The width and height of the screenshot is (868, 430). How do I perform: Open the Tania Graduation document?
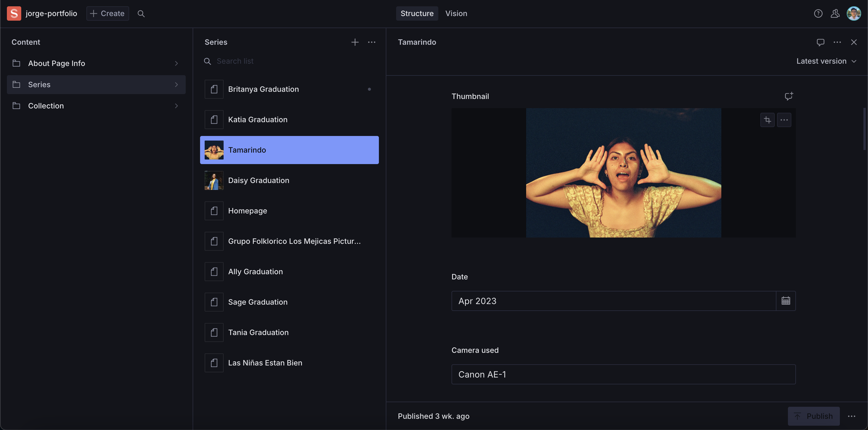289,332
